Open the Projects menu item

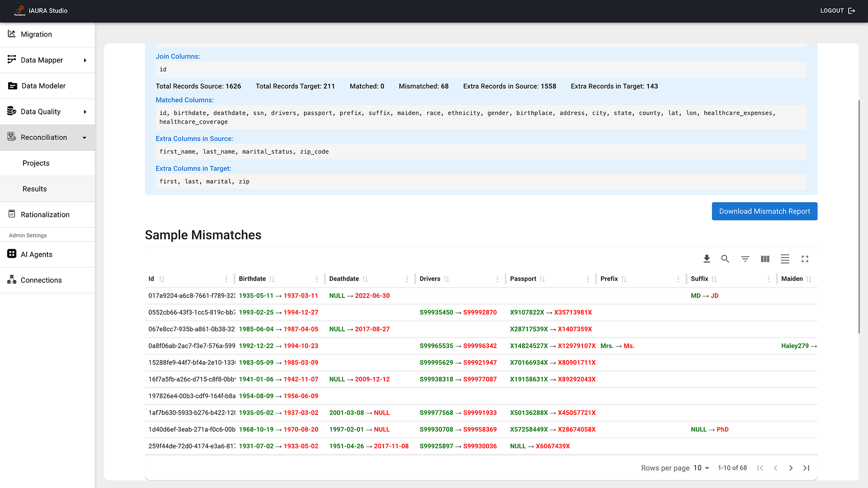[x=36, y=163]
